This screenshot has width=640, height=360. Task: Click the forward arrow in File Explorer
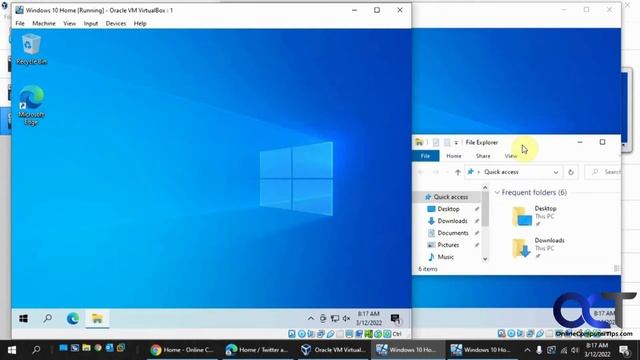pyautogui.click(x=435, y=172)
